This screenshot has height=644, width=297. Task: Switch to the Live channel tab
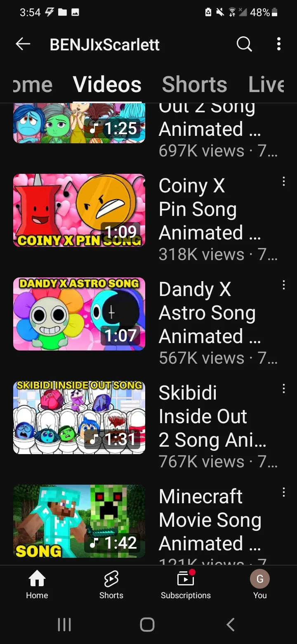[266, 85]
